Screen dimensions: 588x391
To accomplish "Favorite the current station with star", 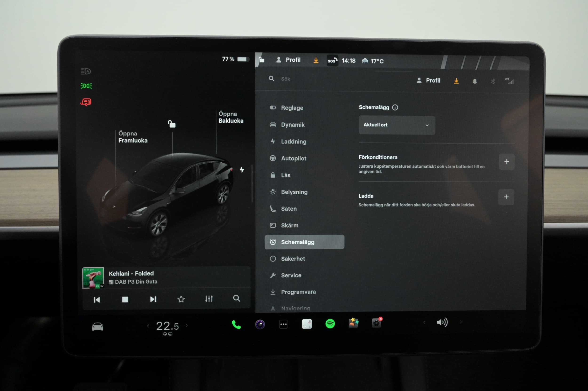I will [181, 299].
